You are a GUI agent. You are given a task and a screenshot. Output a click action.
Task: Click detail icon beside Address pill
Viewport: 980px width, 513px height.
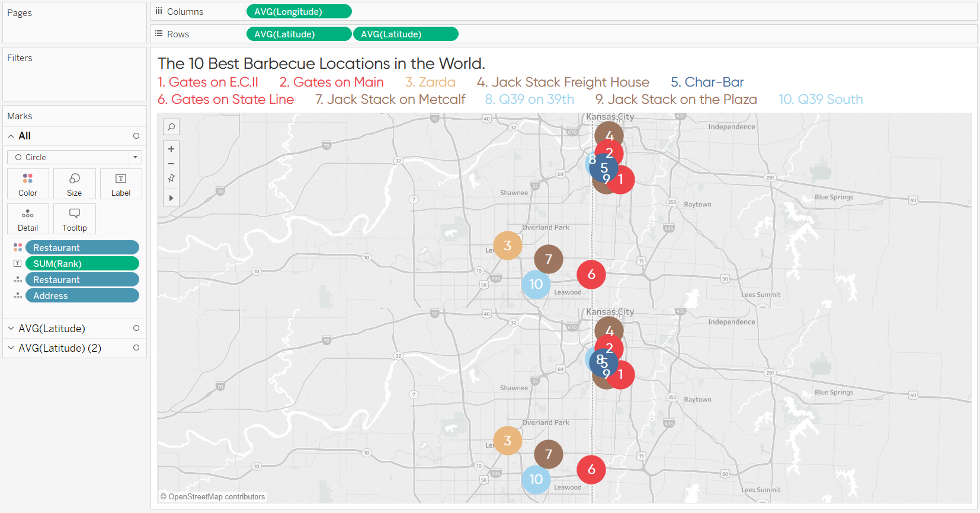(18, 295)
